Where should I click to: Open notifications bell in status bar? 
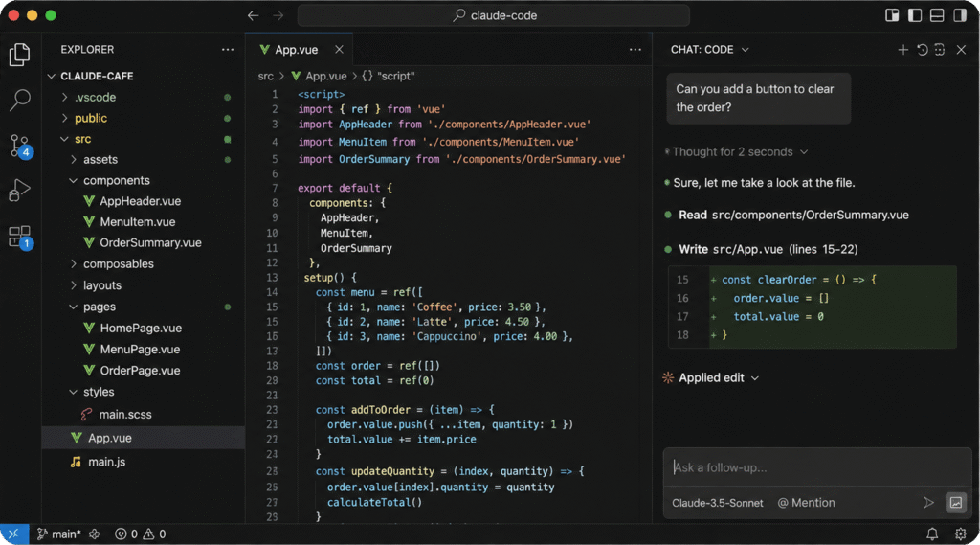click(x=932, y=534)
